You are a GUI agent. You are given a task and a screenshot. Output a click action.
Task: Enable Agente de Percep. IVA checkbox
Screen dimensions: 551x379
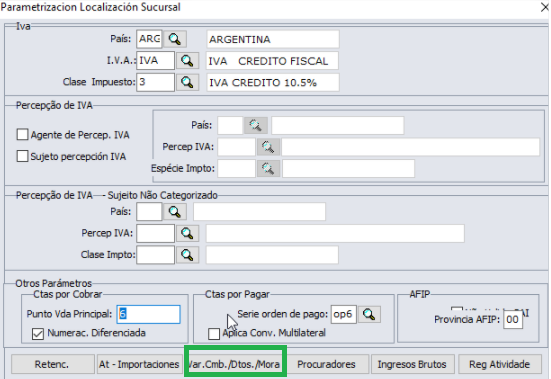click(x=22, y=134)
